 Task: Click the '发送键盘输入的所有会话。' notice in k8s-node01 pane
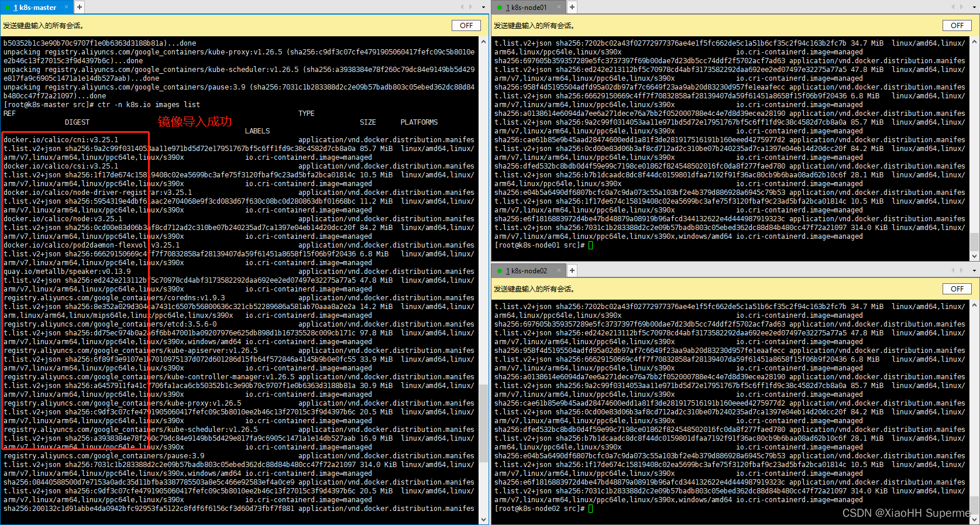pos(534,26)
